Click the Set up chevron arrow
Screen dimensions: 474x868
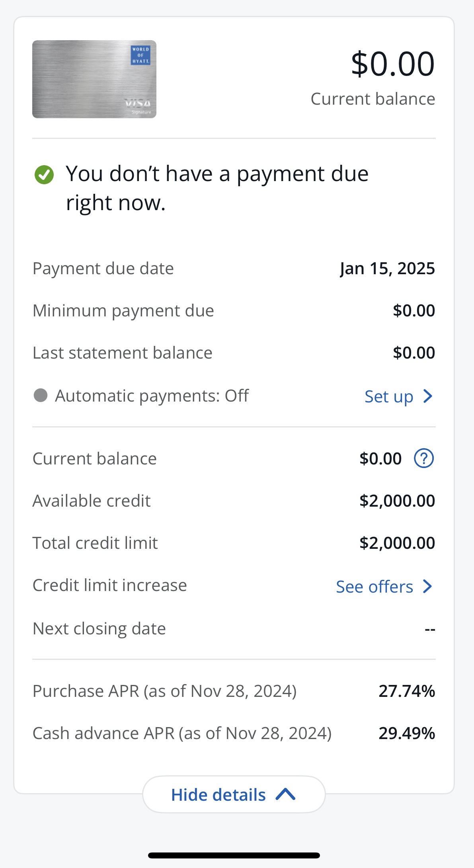click(428, 396)
